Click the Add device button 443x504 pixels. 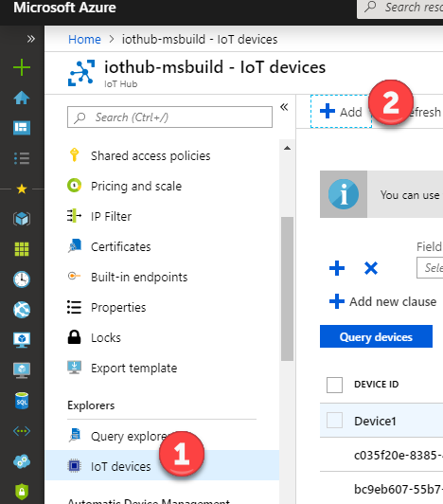click(x=341, y=112)
